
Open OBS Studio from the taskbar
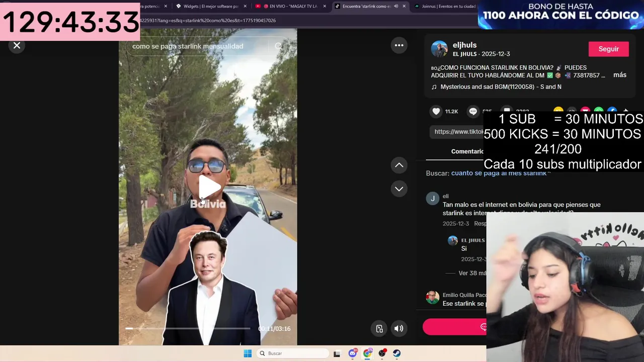382,353
